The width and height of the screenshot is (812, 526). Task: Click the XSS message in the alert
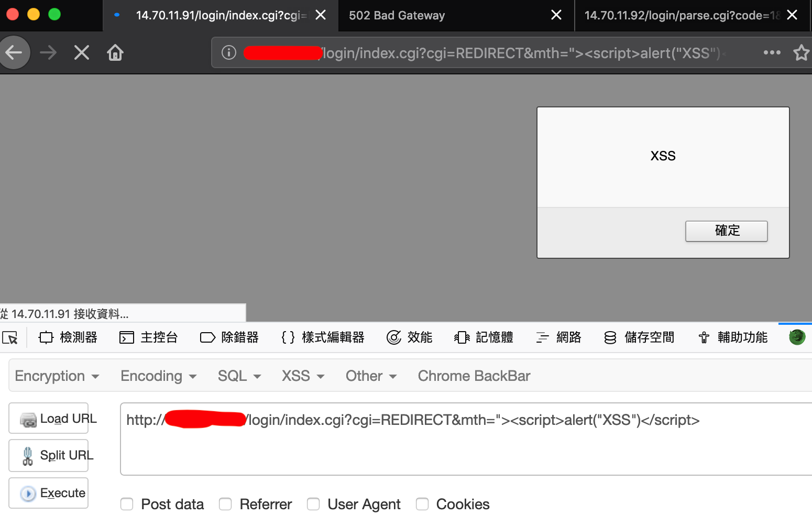(x=663, y=156)
